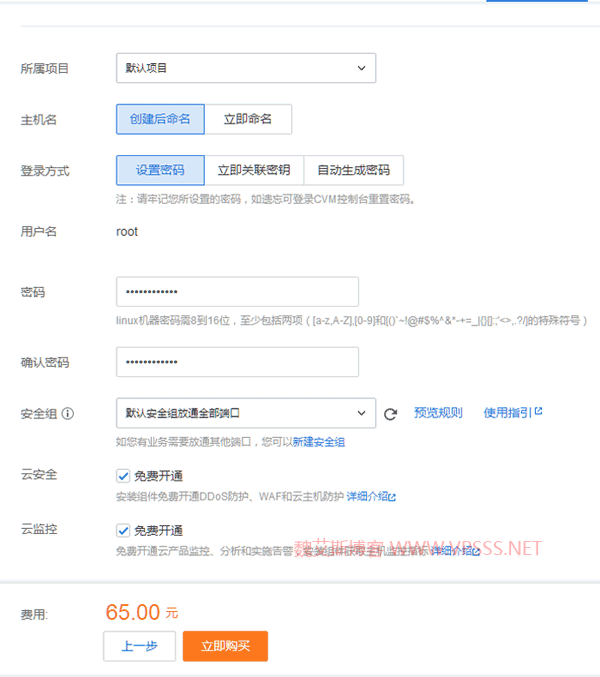600x677 pixels.
Task: Select the 创建后命名 hostname option
Action: click(x=160, y=119)
